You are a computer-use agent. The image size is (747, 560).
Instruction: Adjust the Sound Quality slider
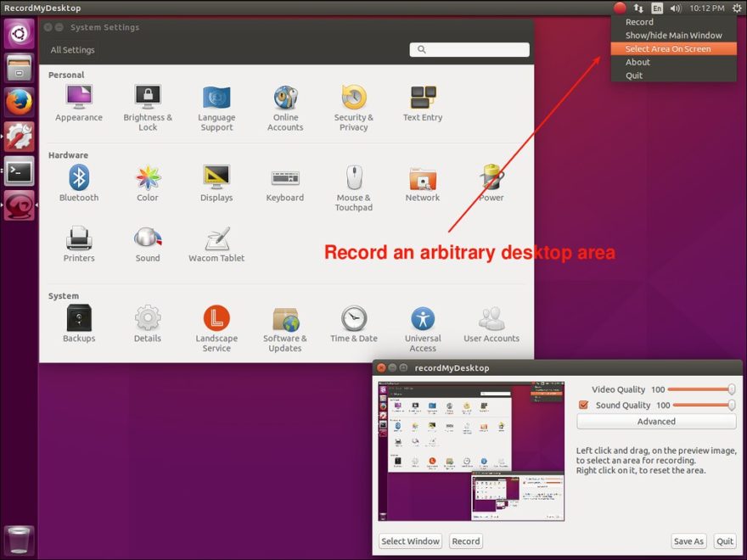click(704, 405)
